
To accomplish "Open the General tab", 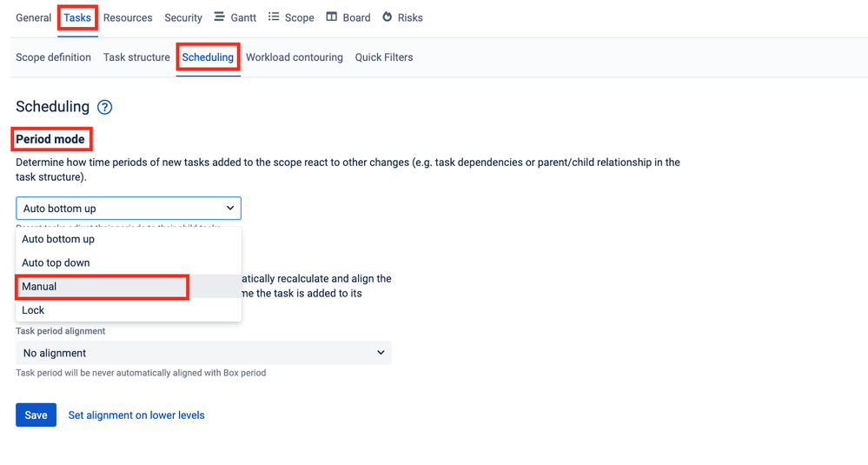I will (33, 17).
